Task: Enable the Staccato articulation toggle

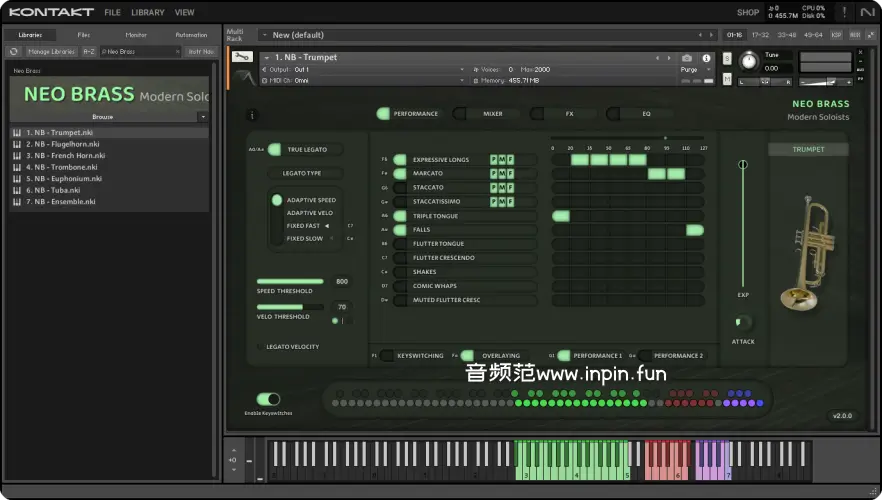Action: click(x=400, y=187)
